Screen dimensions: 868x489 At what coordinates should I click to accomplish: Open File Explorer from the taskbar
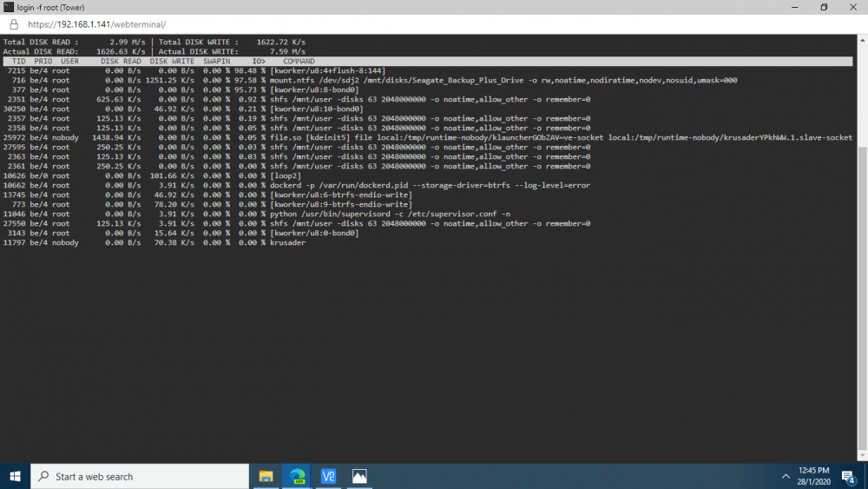pos(266,476)
